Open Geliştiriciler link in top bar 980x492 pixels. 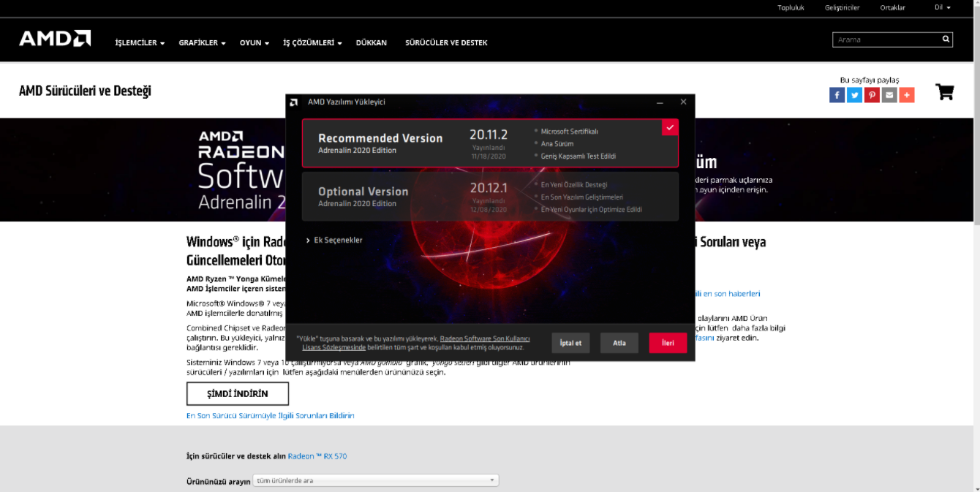tap(843, 7)
